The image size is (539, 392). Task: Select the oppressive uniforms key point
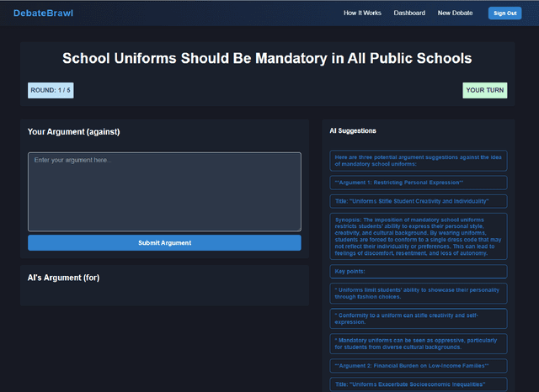click(x=419, y=343)
